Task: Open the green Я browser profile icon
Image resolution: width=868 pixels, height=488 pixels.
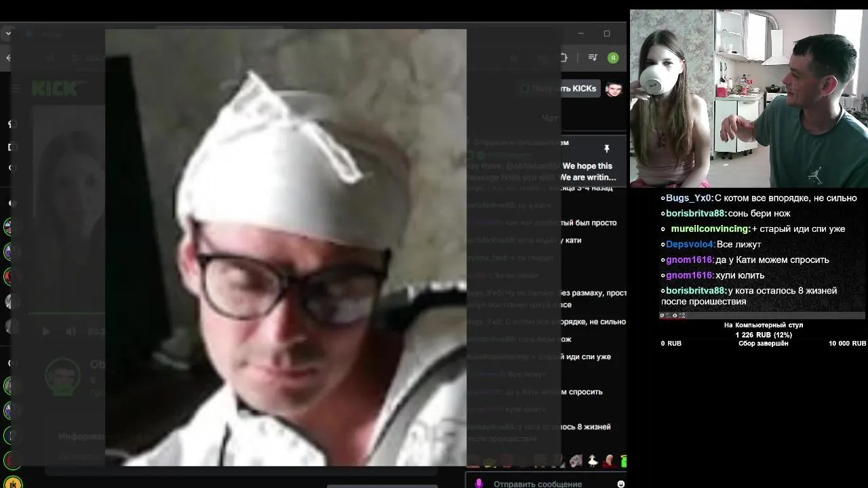Action: pyautogui.click(x=613, y=58)
